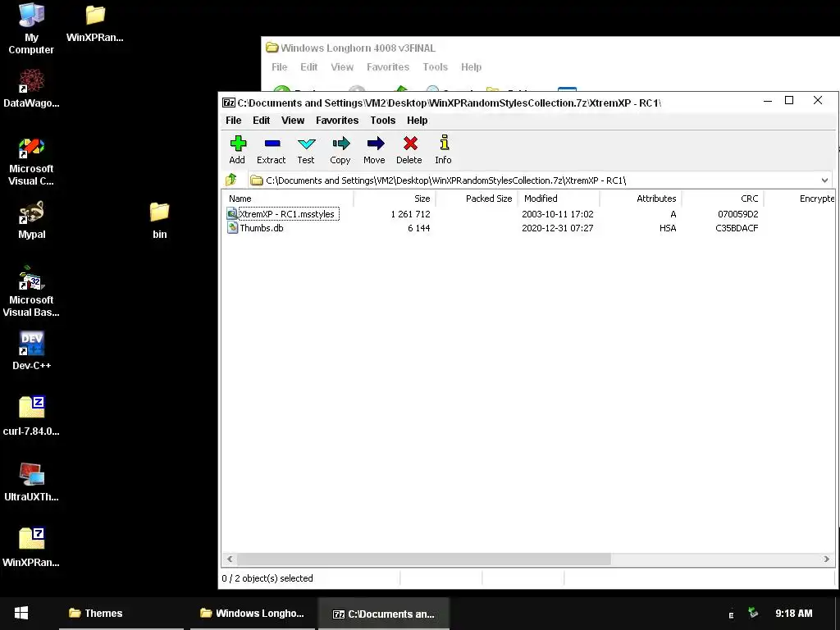Click the C:\Documents taskbar button
This screenshot has height=630, width=840.
point(384,614)
